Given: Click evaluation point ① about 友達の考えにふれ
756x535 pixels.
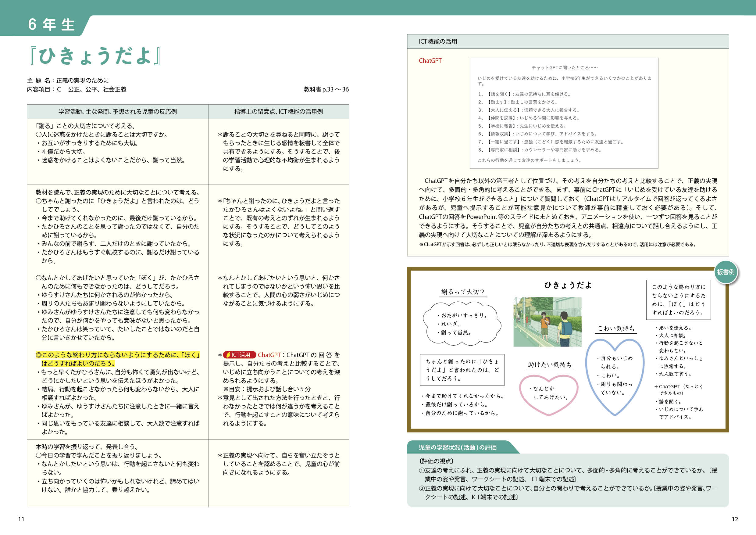Looking at the screenshot, I should click(x=568, y=475).
